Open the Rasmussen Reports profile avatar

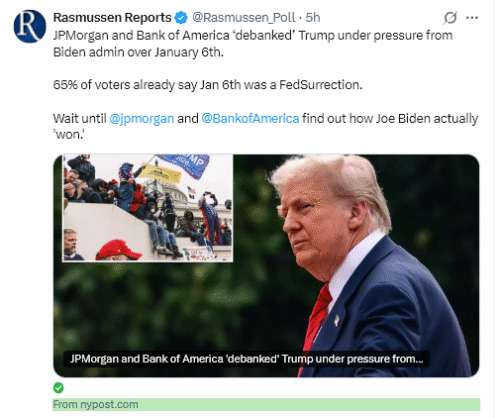click(30, 26)
